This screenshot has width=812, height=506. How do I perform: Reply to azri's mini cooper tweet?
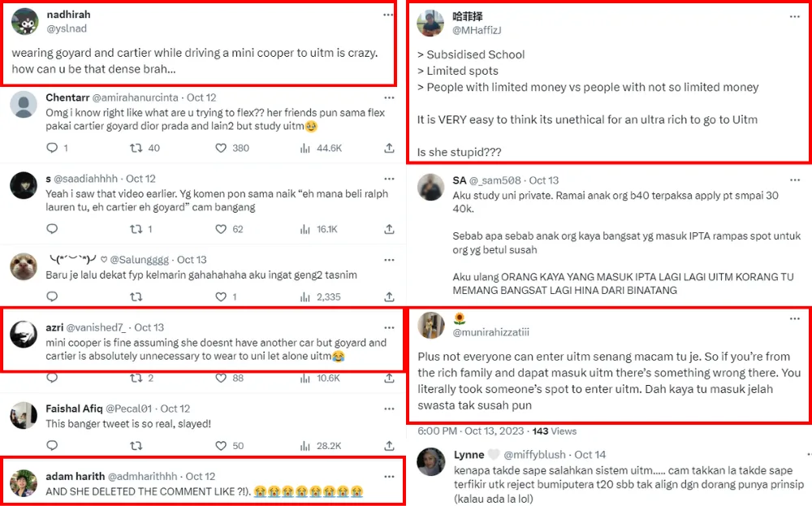point(52,378)
